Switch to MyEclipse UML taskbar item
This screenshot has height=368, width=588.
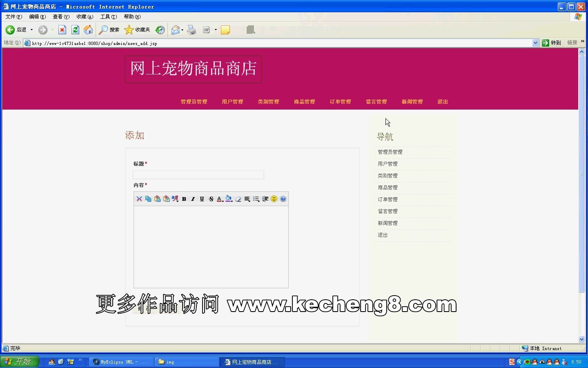[122, 362]
